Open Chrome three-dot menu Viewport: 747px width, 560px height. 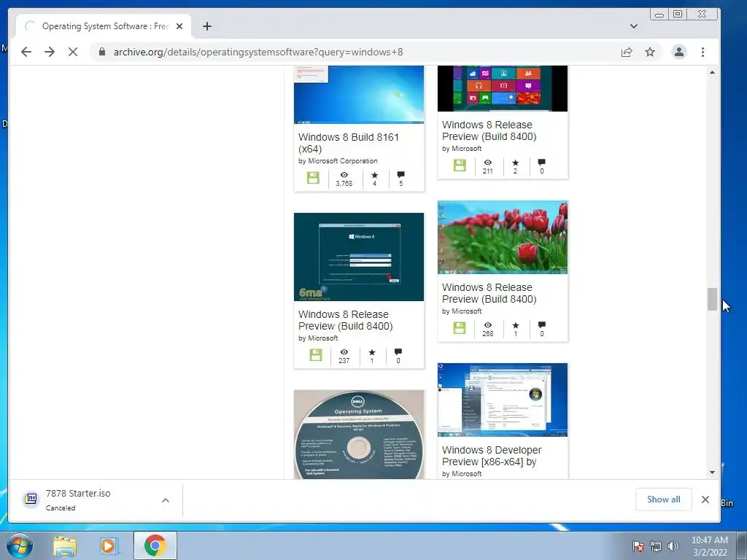703,52
